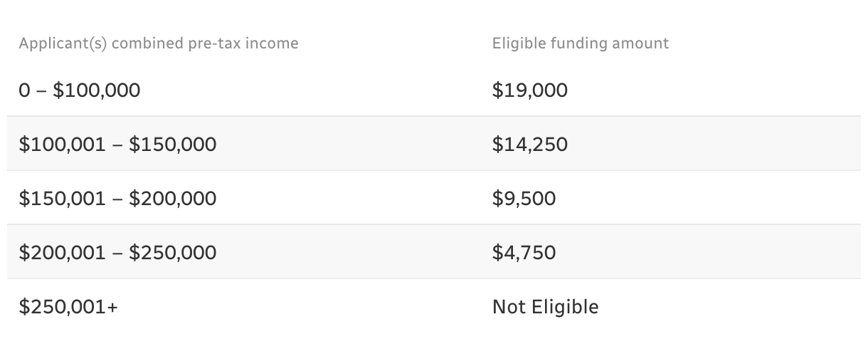Click the '$200,001' lower income bound
The image size is (868, 339).
point(63,253)
